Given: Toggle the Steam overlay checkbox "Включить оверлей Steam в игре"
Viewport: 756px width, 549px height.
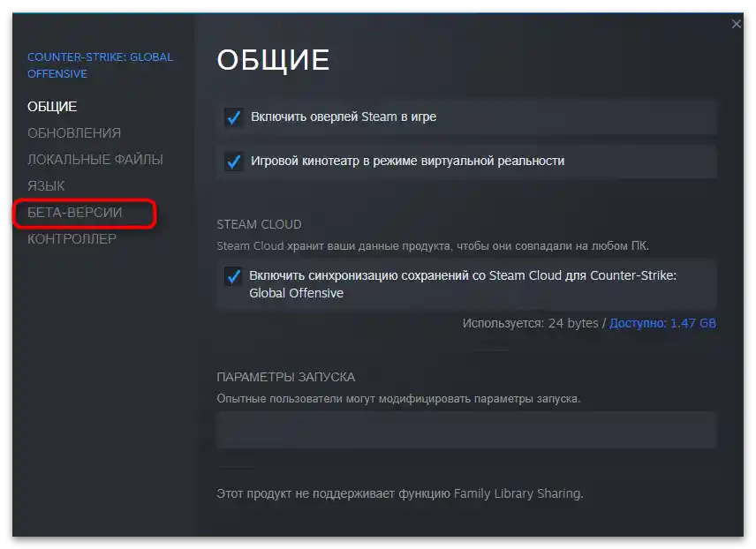Looking at the screenshot, I should [x=234, y=117].
